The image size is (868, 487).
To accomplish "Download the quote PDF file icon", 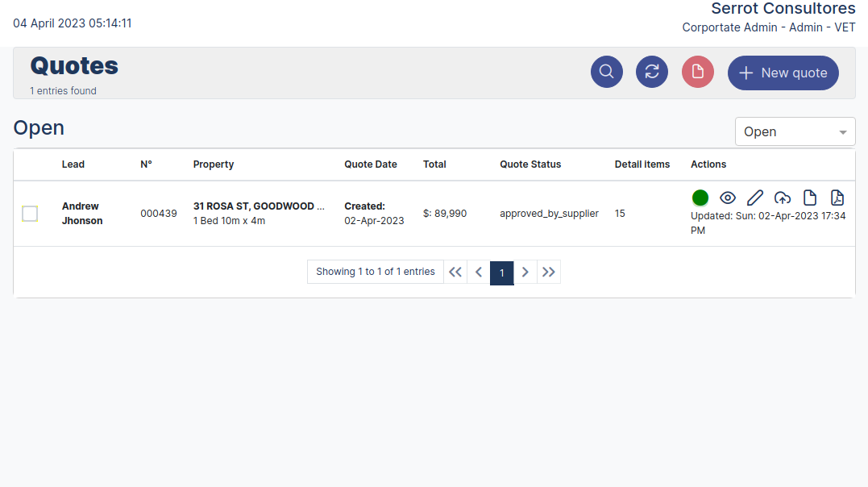I will 837,198.
